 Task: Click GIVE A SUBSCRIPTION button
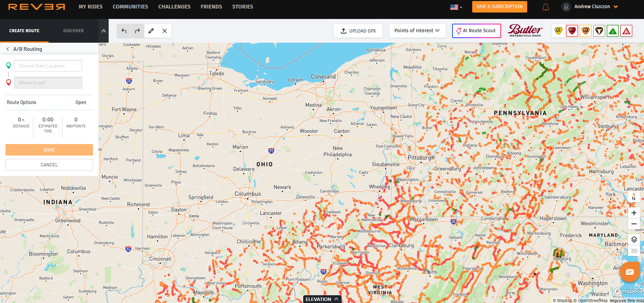pos(499,7)
